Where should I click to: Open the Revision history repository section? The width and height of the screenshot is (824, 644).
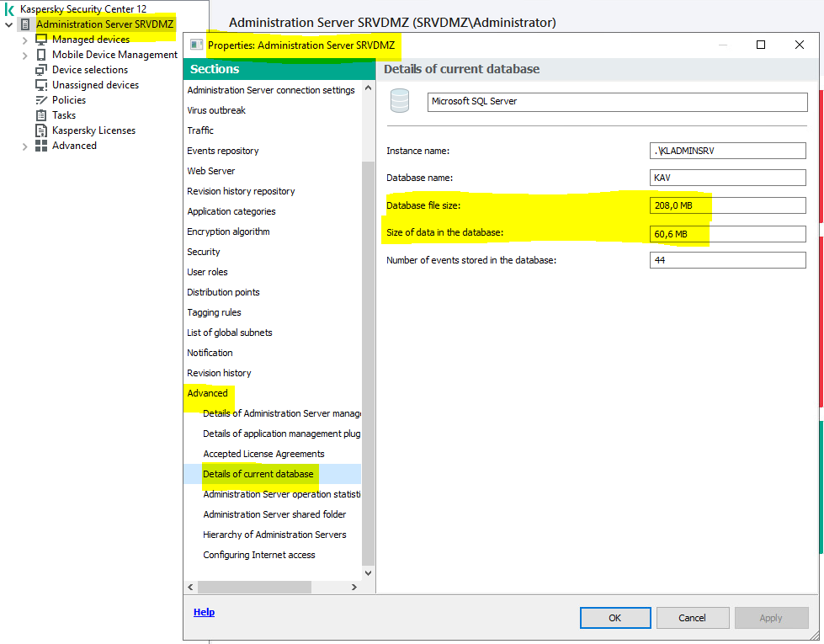pyautogui.click(x=241, y=191)
